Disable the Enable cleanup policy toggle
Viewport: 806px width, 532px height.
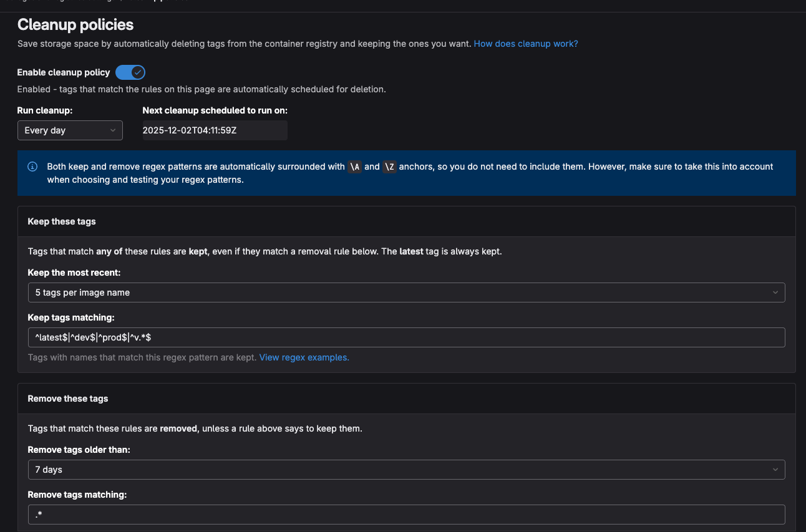pyautogui.click(x=130, y=72)
